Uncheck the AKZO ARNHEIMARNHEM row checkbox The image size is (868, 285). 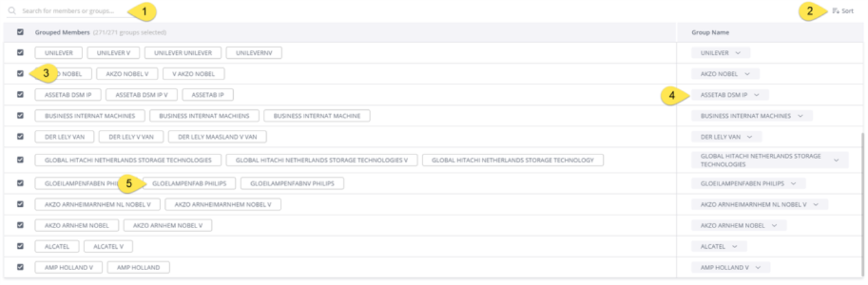tap(21, 204)
